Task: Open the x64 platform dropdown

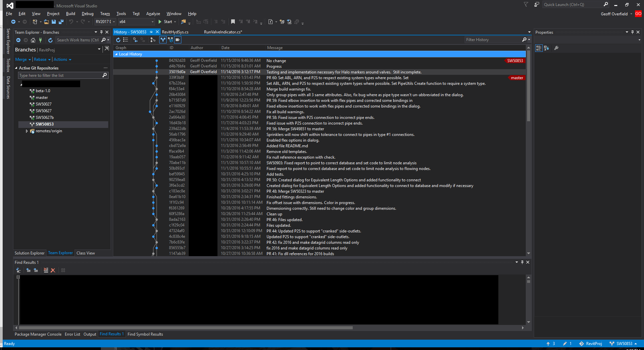Action: (x=136, y=22)
